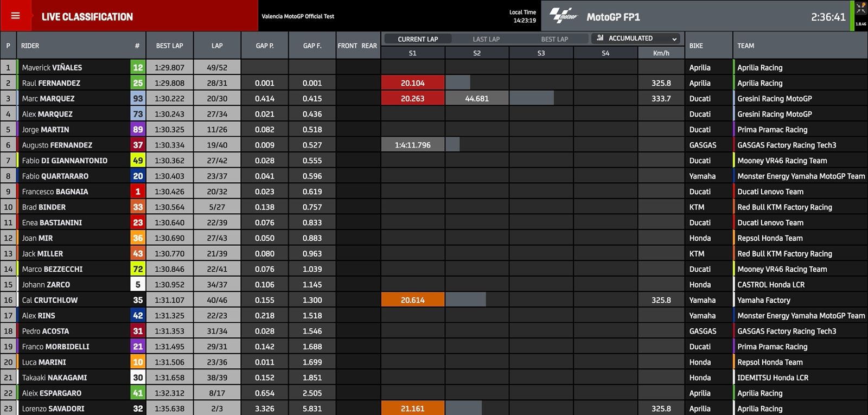Click the session timer 2:36:41
The height and width of the screenshot is (415, 868).
pos(828,17)
